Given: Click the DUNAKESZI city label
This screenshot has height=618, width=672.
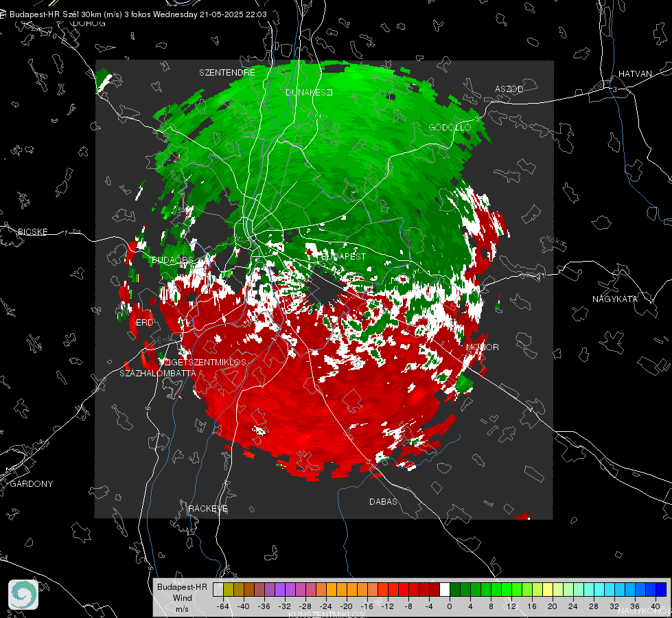Looking at the screenshot, I should pyautogui.click(x=309, y=92).
